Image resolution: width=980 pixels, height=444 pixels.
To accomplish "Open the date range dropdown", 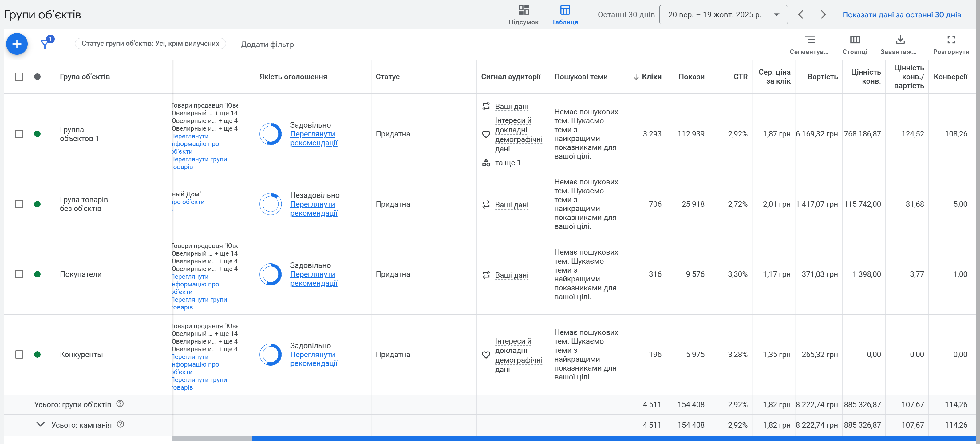I will (x=723, y=15).
